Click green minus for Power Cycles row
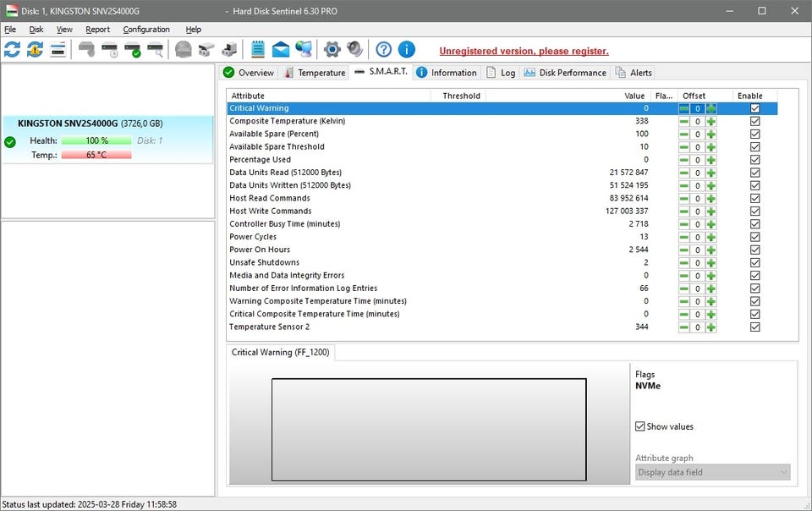The height and width of the screenshot is (511, 812). tap(684, 237)
